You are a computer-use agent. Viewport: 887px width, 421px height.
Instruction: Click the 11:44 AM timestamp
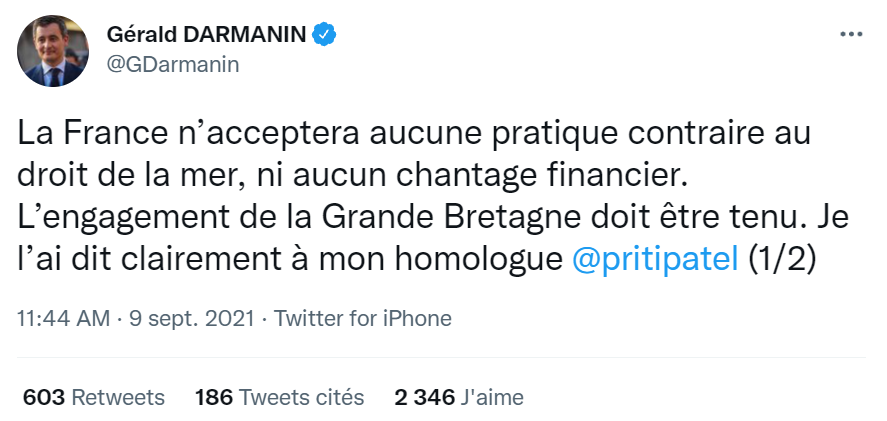pyautogui.click(x=65, y=319)
